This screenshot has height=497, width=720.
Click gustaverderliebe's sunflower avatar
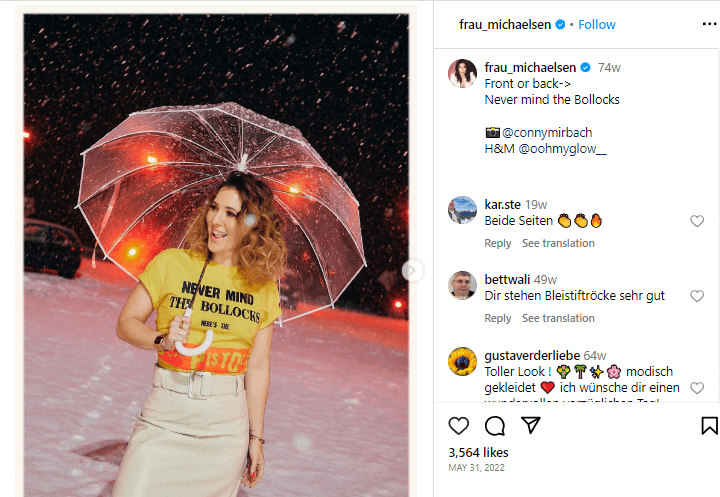462,361
